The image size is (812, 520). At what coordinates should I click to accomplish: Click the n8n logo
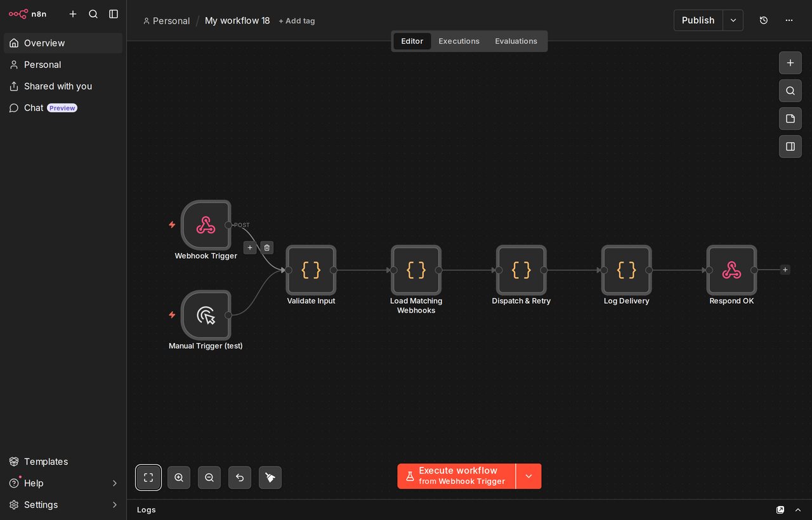click(x=27, y=14)
